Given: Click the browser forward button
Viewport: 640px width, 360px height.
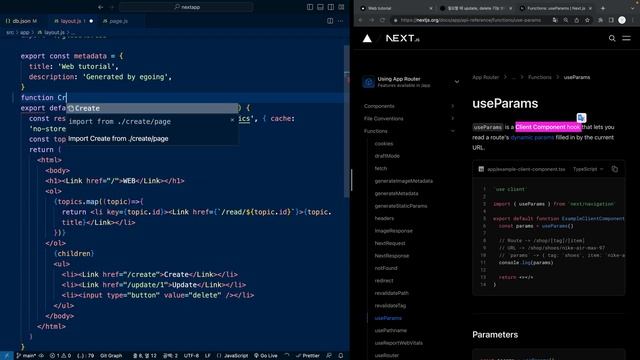Looking at the screenshot, I should tap(371, 20).
